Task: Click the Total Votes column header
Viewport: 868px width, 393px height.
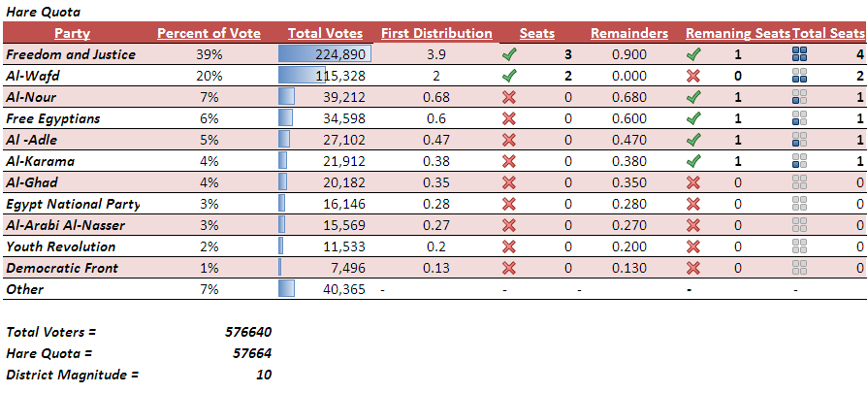Action: coord(325,33)
